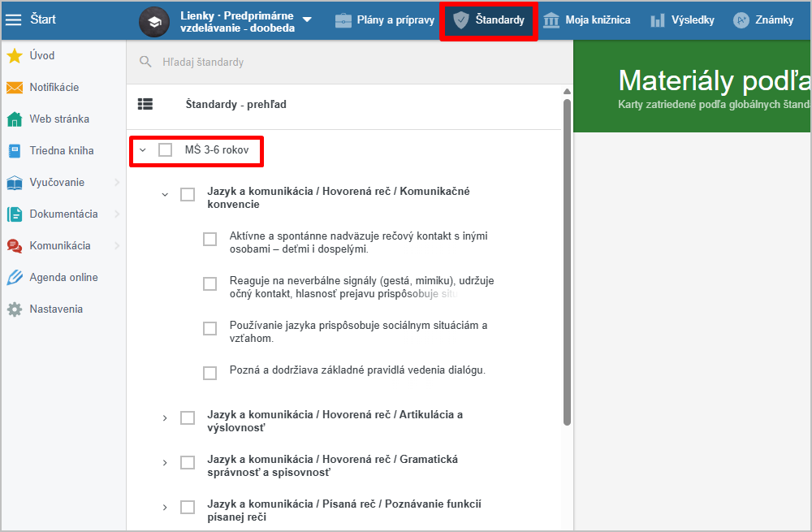The width and height of the screenshot is (812, 532).
Task: Go to Známky in top navigation
Action: pos(763,19)
